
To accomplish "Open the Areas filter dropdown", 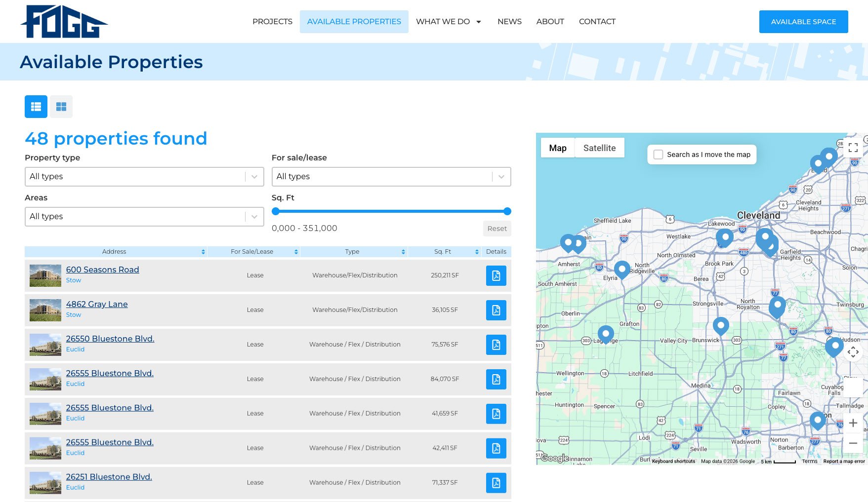I will (x=144, y=216).
